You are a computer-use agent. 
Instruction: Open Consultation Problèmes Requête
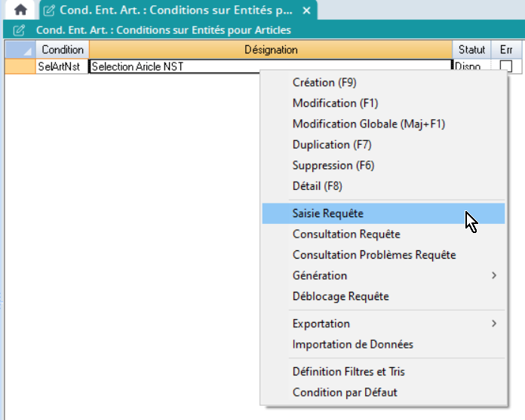point(374,255)
